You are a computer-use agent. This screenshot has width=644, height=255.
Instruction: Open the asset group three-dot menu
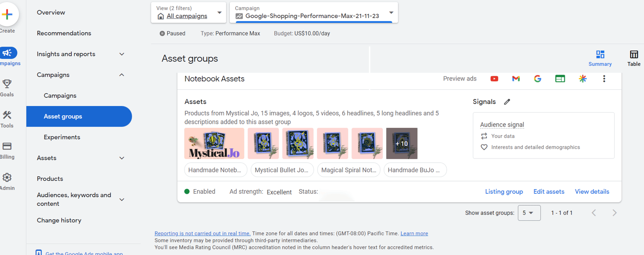click(x=604, y=78)
